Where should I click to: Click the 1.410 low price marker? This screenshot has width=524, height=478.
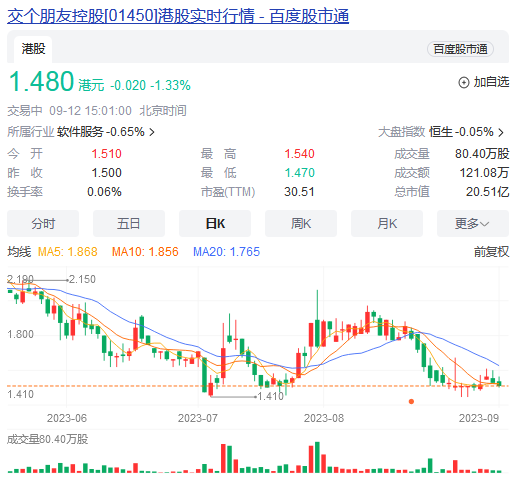(271, 396)
